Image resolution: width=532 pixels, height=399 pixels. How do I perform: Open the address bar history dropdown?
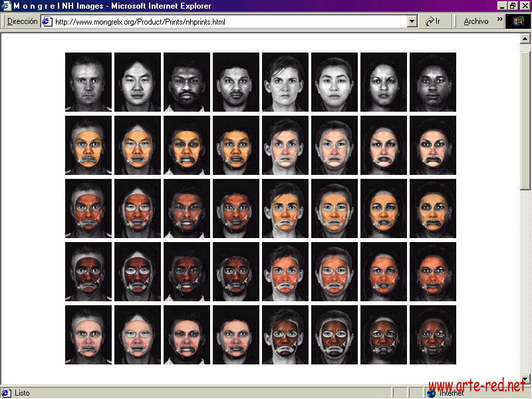point(412,21)
